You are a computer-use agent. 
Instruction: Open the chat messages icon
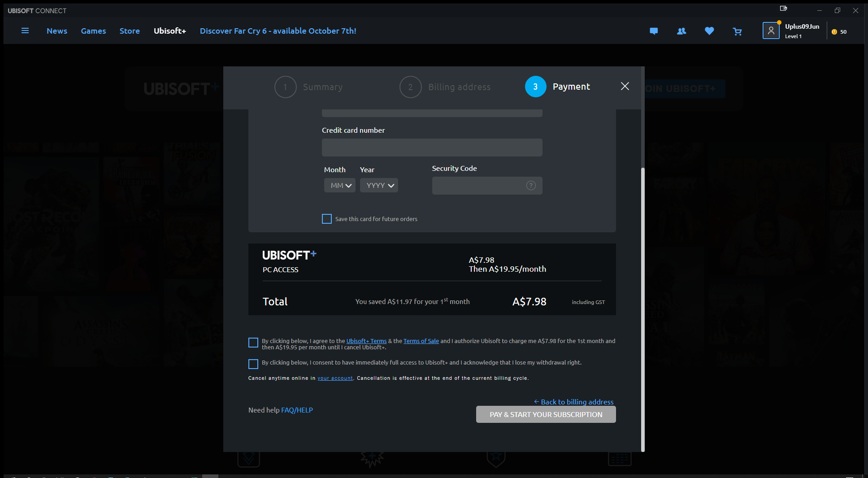[654, 31]
